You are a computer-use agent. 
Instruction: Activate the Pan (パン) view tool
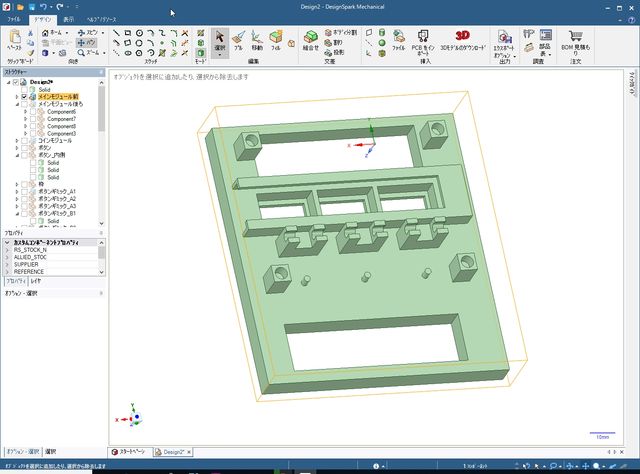pyautogui.click(x=87, y=42)
